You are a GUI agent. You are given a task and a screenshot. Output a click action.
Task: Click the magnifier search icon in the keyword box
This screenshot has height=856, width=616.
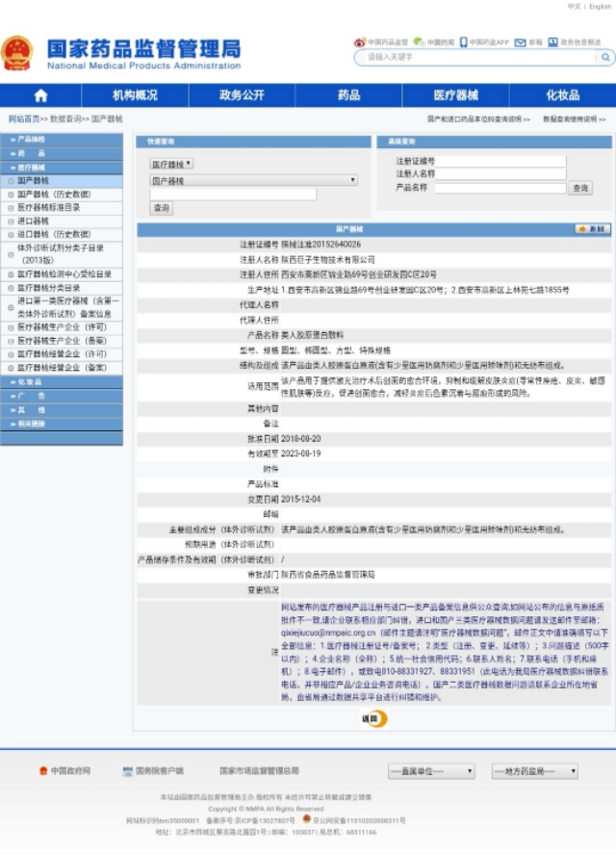pyautogui.click(x=605, y=57)
